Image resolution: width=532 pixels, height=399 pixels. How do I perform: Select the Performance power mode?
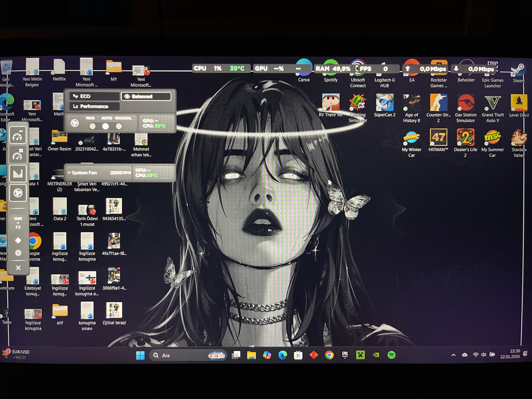click(95, 106)
